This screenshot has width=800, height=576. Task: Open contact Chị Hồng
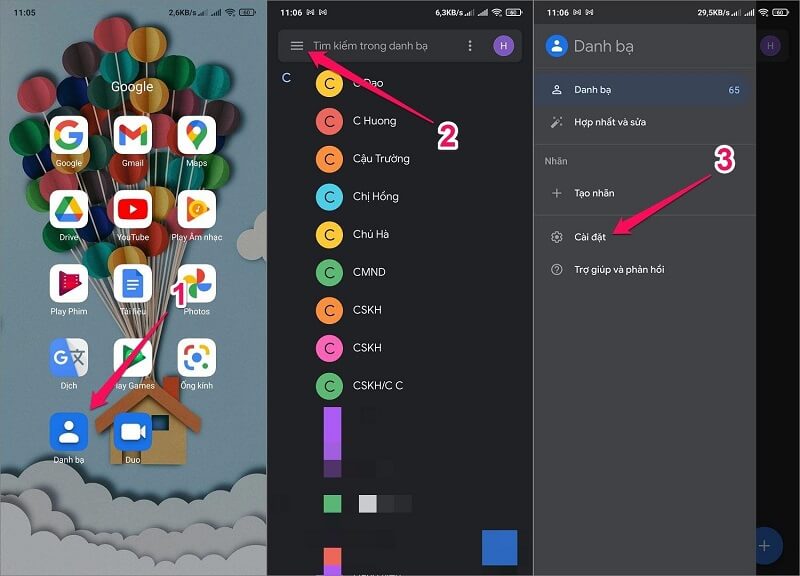[x=375, y=196]
